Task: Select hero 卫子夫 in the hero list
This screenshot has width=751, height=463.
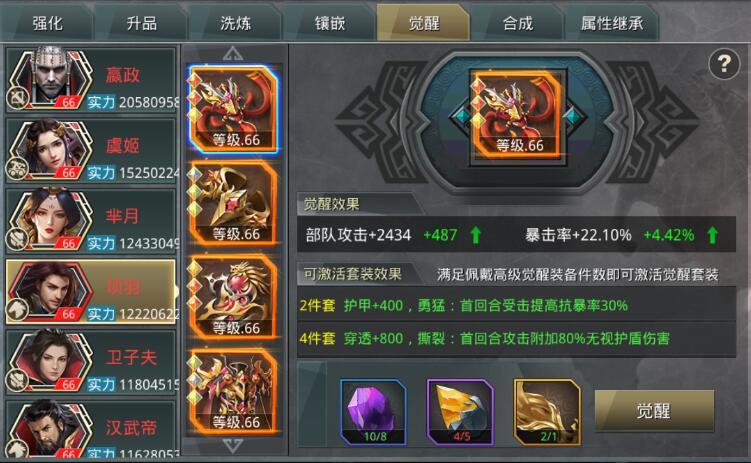Action: pos(91,362)
